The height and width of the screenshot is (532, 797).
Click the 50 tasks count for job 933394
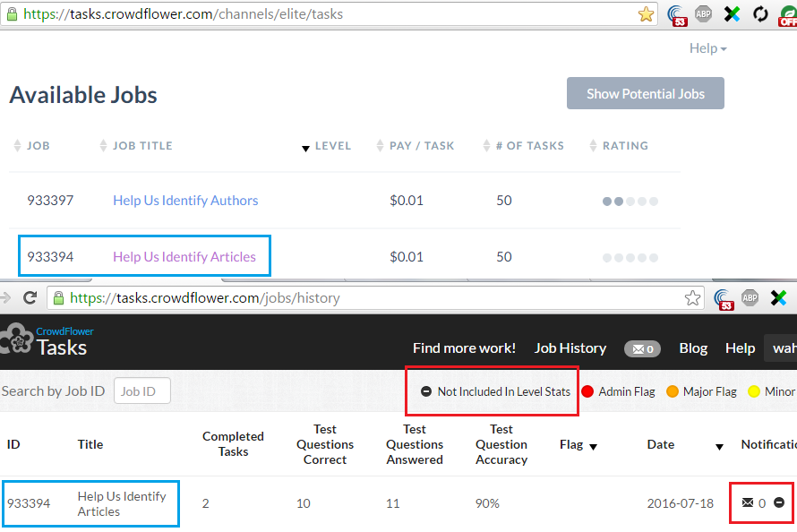point(504,257)
